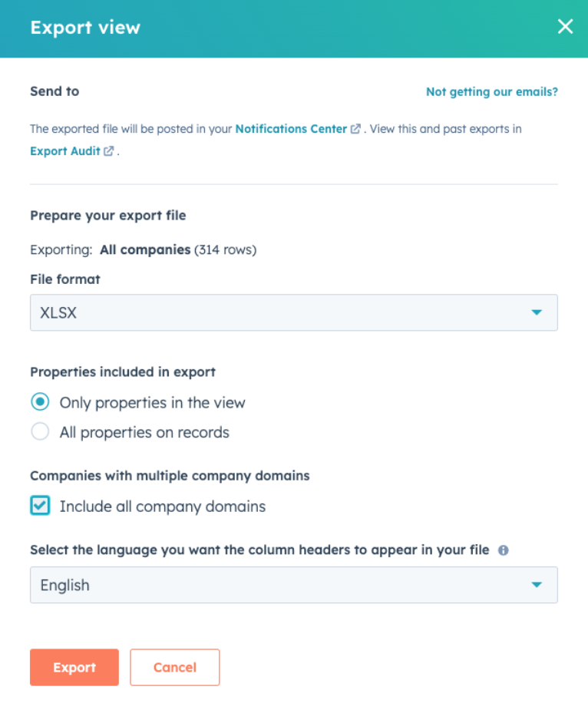Click the 'Only properties in the view' label text

(153, 403)
